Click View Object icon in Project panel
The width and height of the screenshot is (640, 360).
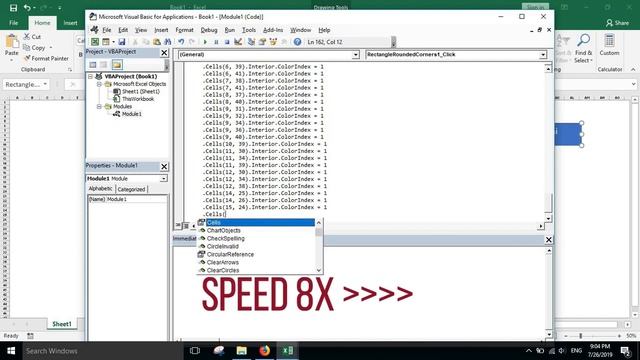(x=104, y=65)
